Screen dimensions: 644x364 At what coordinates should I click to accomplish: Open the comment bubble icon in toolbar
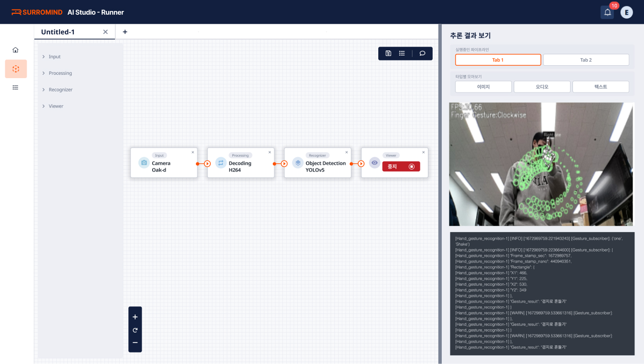[422, 53]
